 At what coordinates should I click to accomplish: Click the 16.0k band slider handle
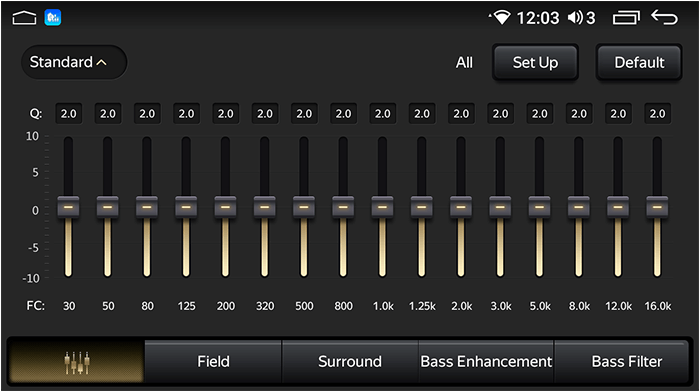[x=657, y=207]
